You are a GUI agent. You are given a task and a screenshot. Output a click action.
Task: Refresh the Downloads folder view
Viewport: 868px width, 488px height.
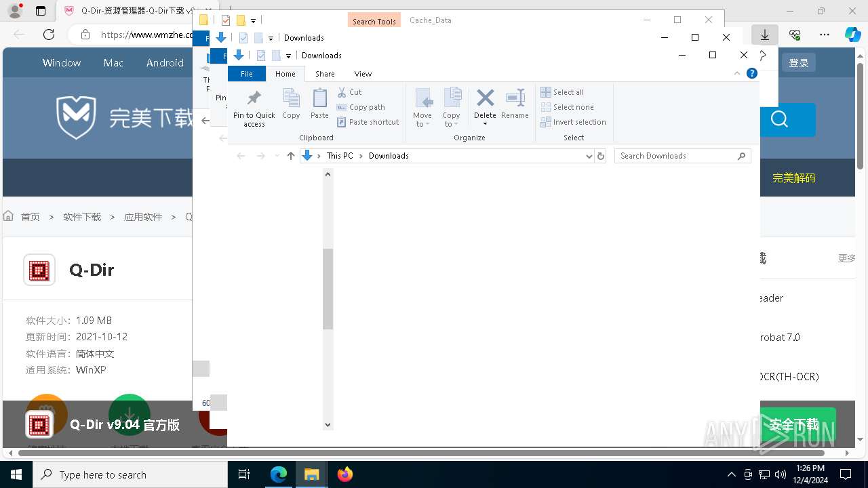point(600,156)
